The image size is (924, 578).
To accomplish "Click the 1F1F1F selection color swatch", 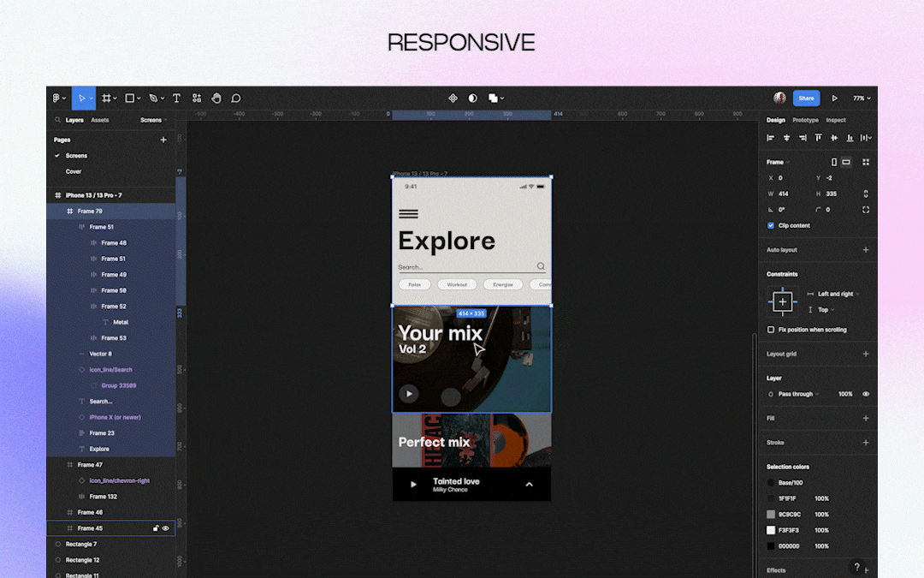I will point(771,498).
